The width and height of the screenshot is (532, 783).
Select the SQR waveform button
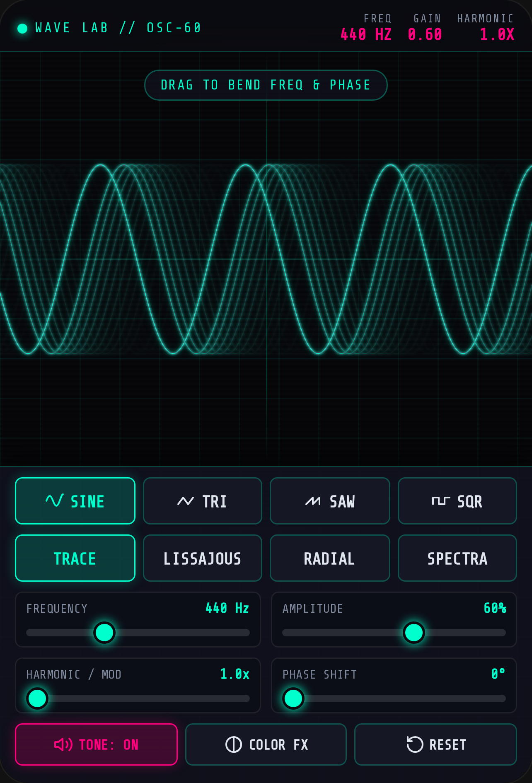[457, 501]
